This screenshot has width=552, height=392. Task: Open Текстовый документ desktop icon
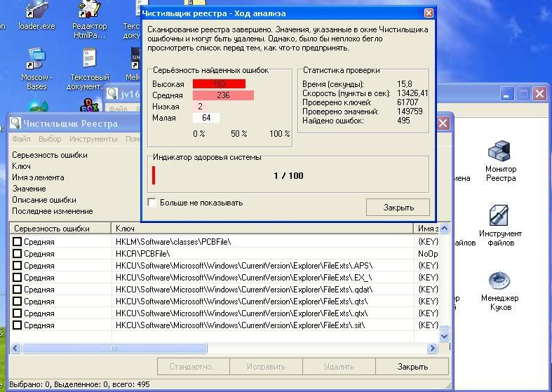[x=89, y=69]
